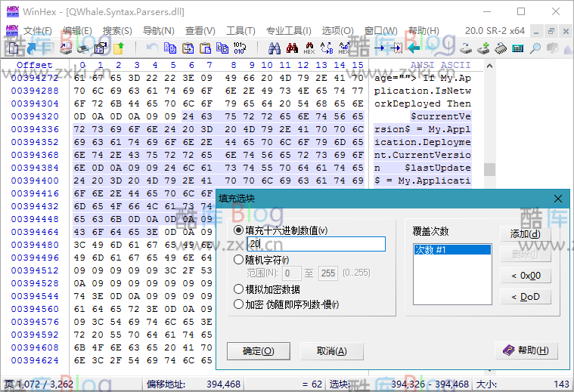Open the 选项(O) menu
Image resolution: width=574 pixels, height=392 pixels.
click(x=337, y=31)
